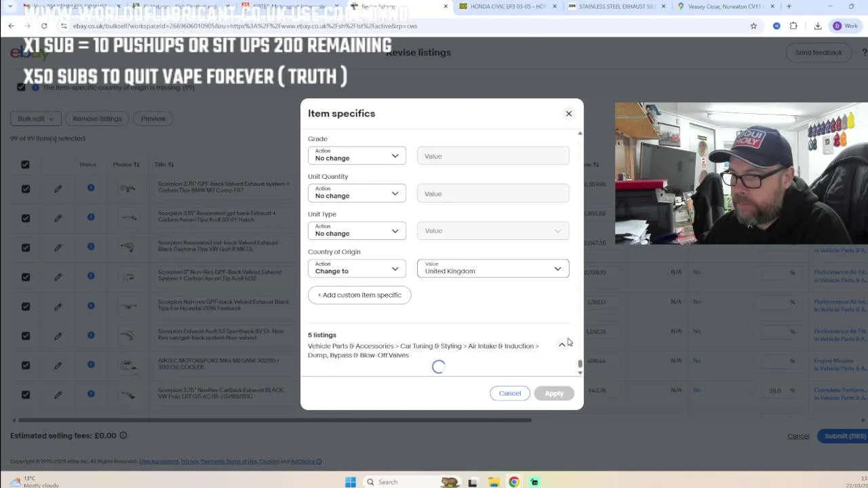Click estimated selling fees info icon
This screenshot has width=868, height=488.
123,435
